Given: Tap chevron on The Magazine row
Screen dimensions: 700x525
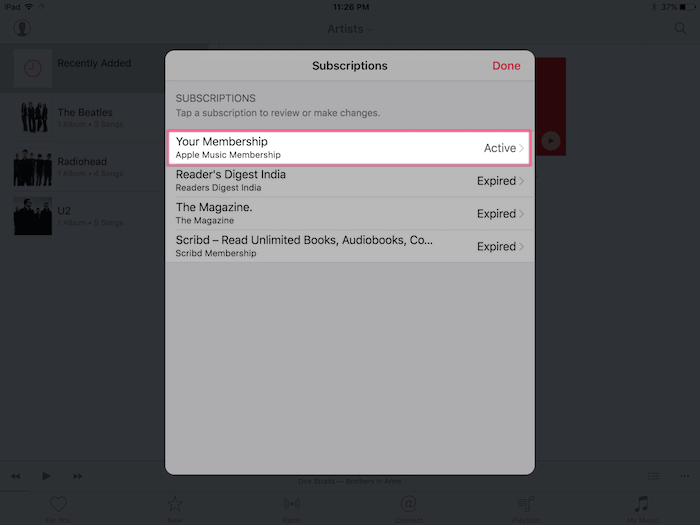Looking at the screenshot, I should click(521, 213).
